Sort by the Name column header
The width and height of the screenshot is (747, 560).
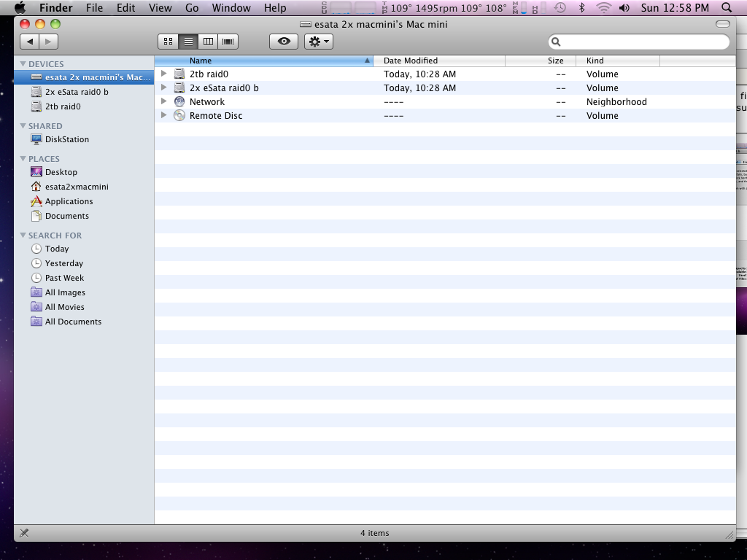pos(264,61)
